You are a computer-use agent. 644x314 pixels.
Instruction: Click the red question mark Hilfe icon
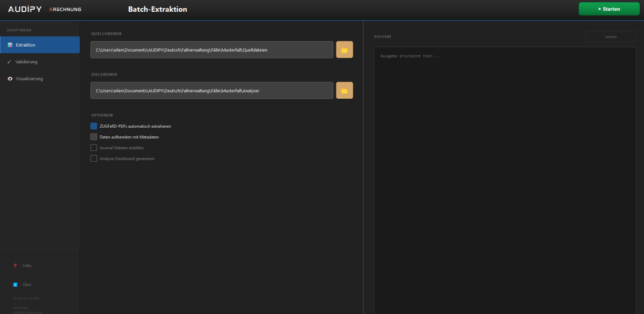[x=15, y=266]
